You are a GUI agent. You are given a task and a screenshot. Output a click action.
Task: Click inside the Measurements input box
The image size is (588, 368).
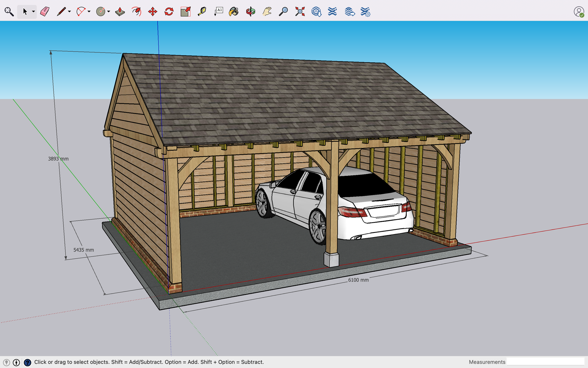pyautogui.click(x=545, y=362)
